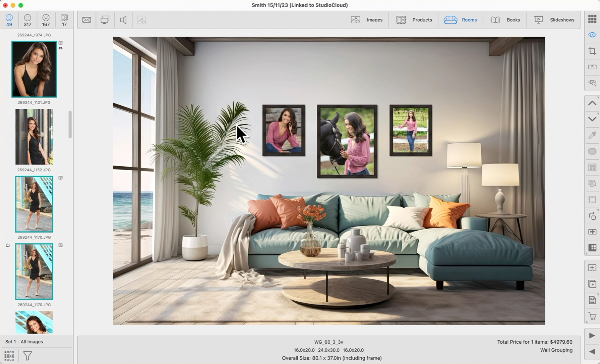Click the speaker sound icon
600x364 pixels.
click(123, 20)
